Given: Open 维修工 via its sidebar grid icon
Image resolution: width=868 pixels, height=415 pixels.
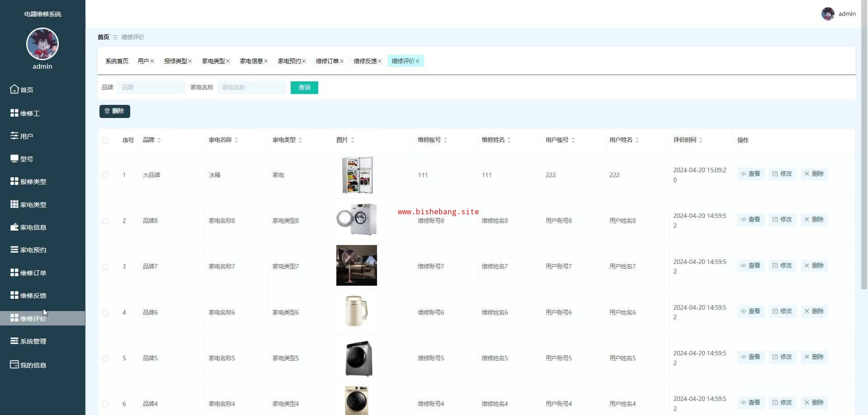Looking at the screenshot, I should 14,113.
